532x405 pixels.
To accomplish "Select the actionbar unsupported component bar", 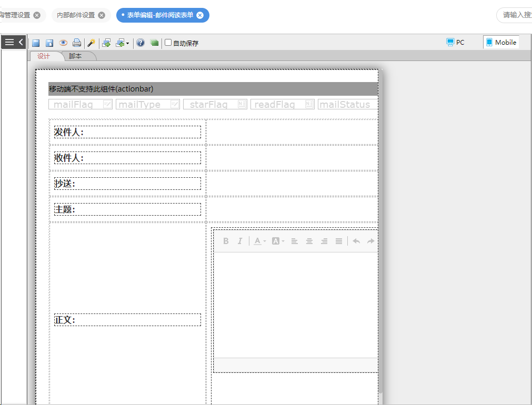I will point(213,89).
